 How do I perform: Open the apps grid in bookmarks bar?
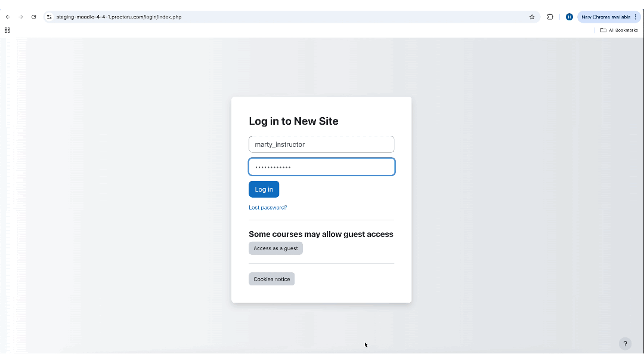7,30
